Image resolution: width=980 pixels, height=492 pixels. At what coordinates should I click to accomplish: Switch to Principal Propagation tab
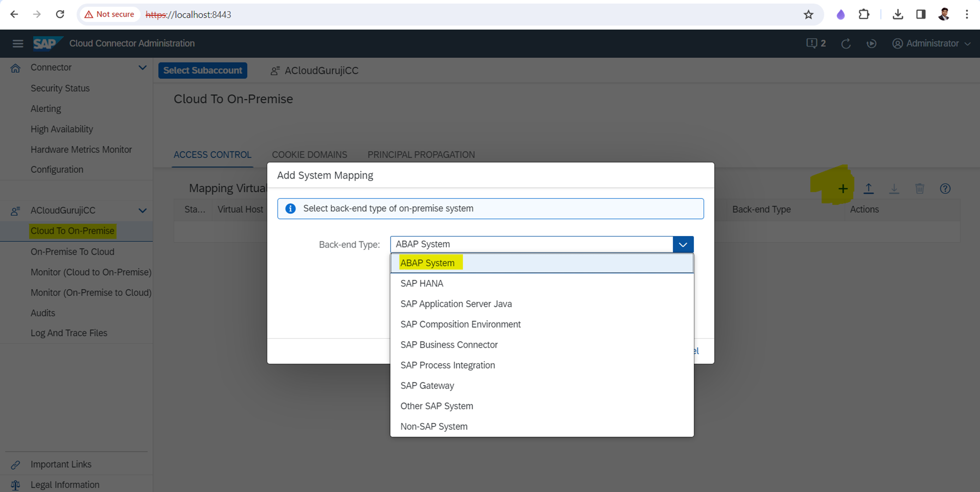421,155
